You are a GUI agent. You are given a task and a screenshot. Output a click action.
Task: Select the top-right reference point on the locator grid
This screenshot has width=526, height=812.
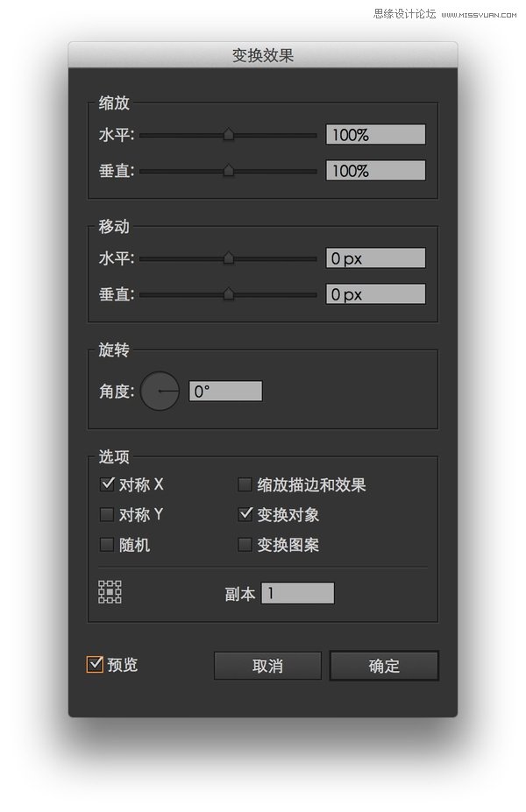[118, 583]
